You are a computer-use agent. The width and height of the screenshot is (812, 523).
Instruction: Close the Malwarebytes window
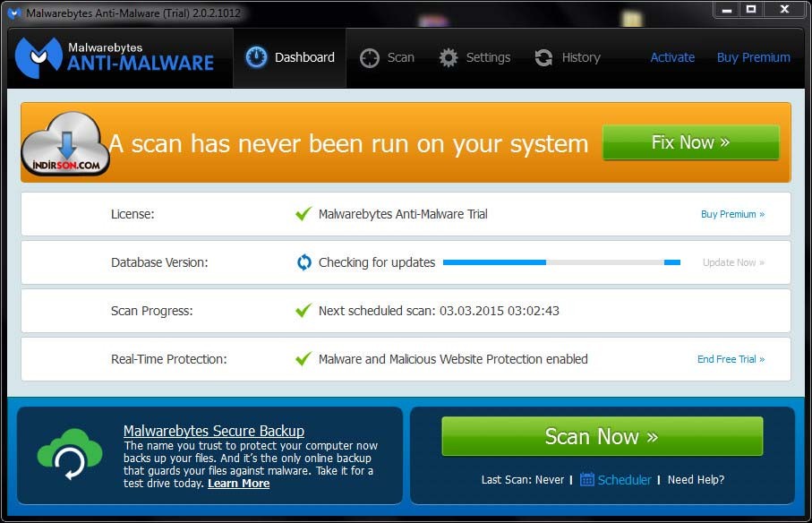click(784, 10)
